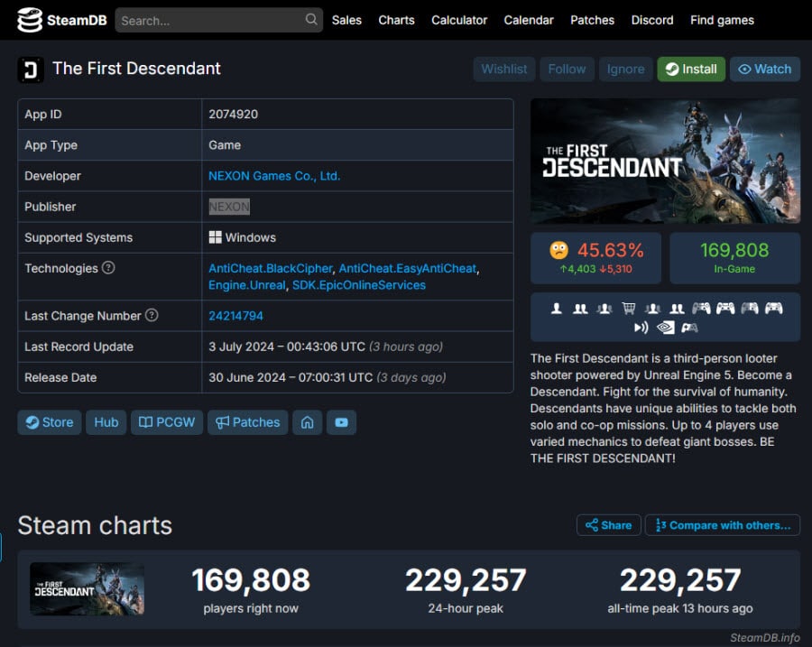Click the search magnifier icon
This screenshot has height=647, width=812.
(310, 20)
